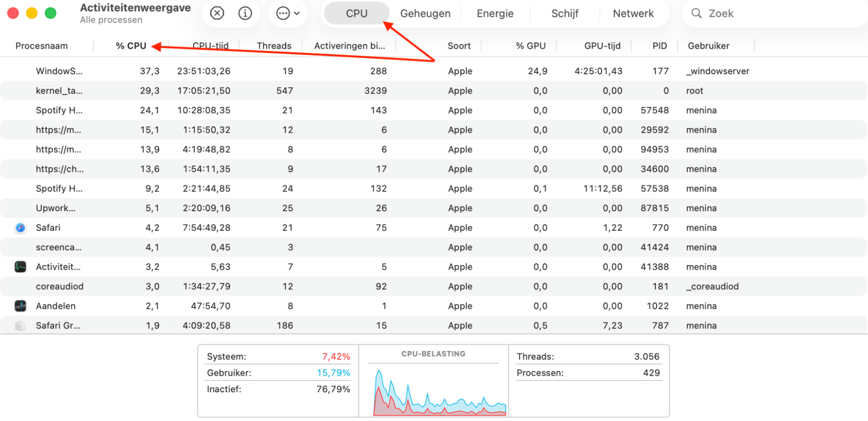The width and height of the screenshot is (868, 421).
Task: Open the Netwerk tab
Action: 633,13
